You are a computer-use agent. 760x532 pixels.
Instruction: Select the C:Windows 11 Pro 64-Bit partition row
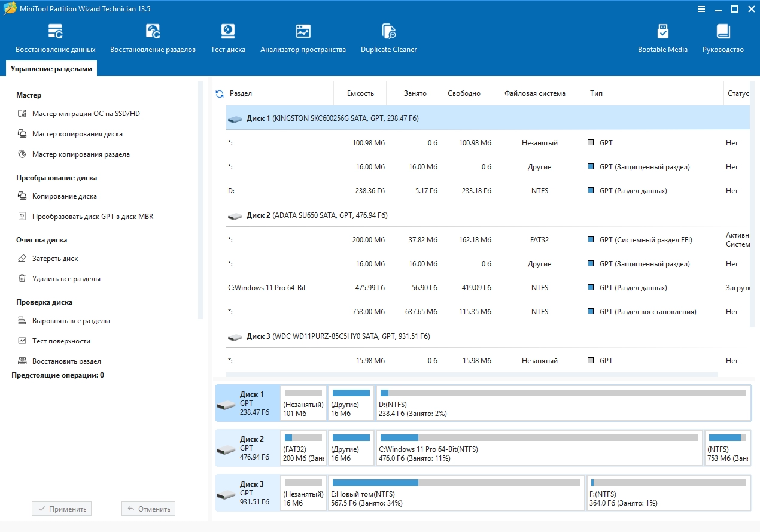(267, 288)
